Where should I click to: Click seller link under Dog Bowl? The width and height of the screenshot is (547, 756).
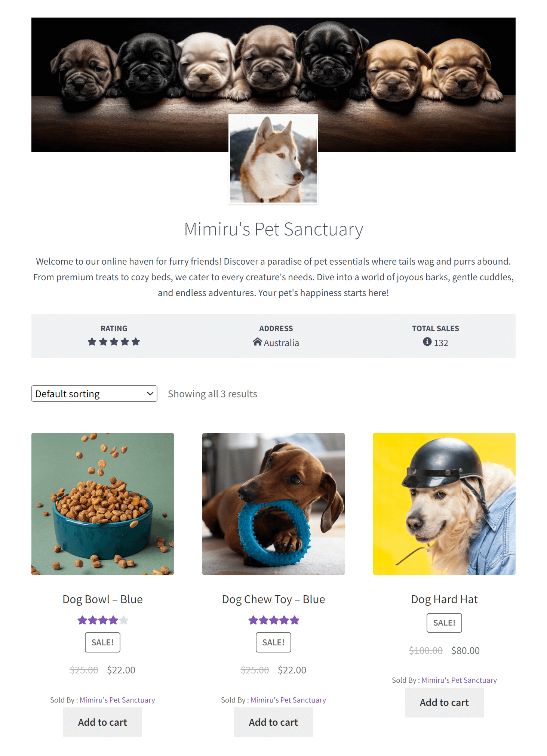(117, 700)
